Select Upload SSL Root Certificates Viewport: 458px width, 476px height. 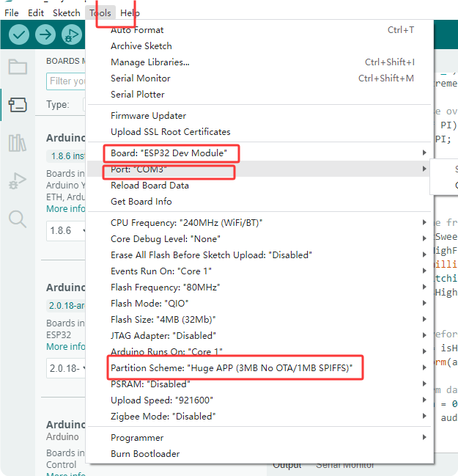coord(259,132)
